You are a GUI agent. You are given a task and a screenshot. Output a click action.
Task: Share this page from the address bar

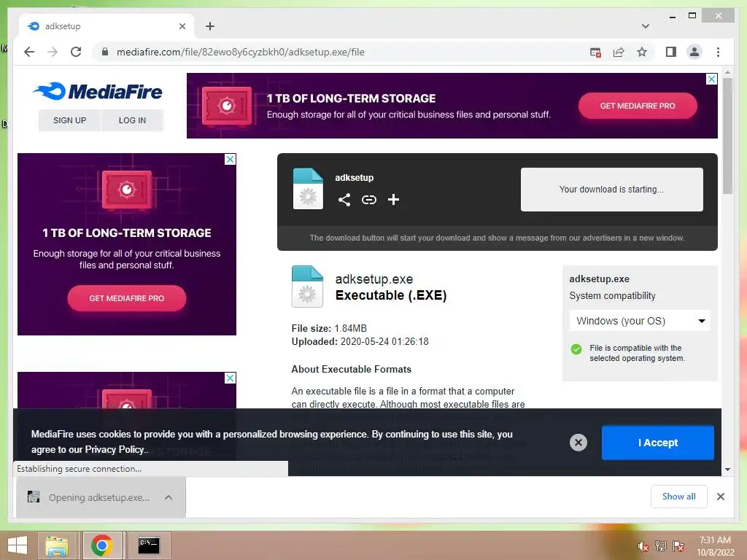click(619, 52)
